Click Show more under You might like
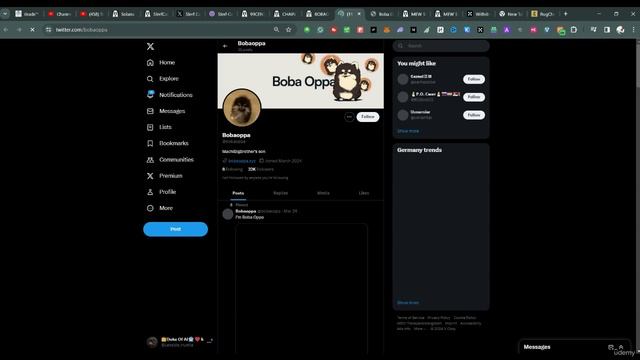This screenshot has height=360, width=640. [408, 131]
